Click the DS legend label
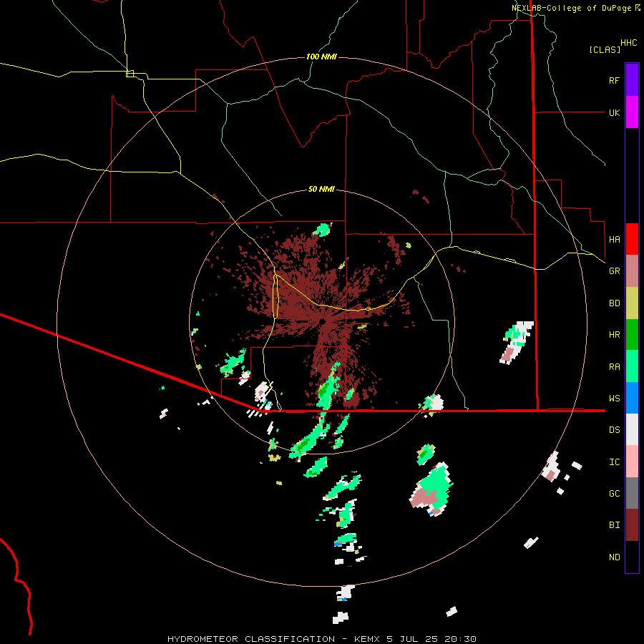This screenshot has height=644, width=644. pyautogui.click(x=615, y=430)
